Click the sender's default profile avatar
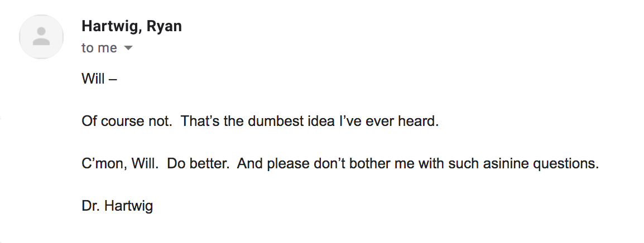 pyautogui.click(x=41, y=37)
